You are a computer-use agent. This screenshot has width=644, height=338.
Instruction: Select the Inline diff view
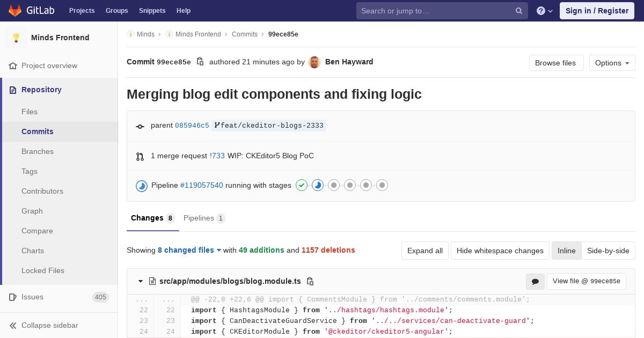[x=566, y=251]
